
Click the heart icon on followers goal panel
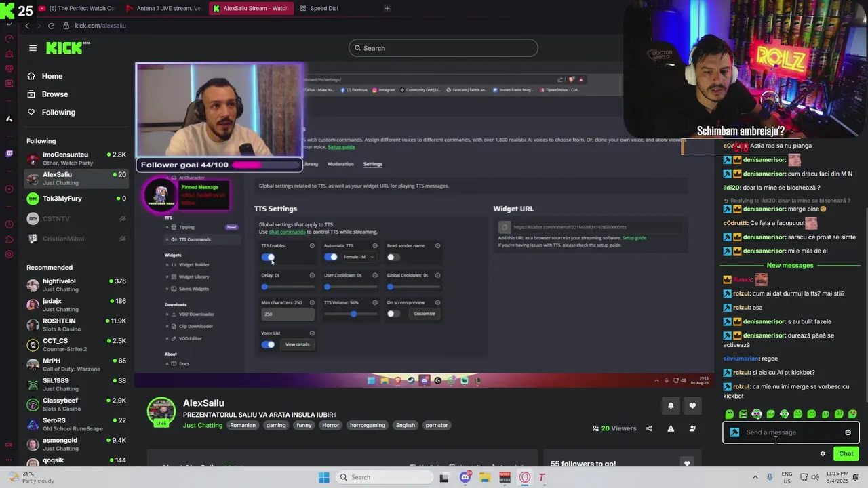687,464
